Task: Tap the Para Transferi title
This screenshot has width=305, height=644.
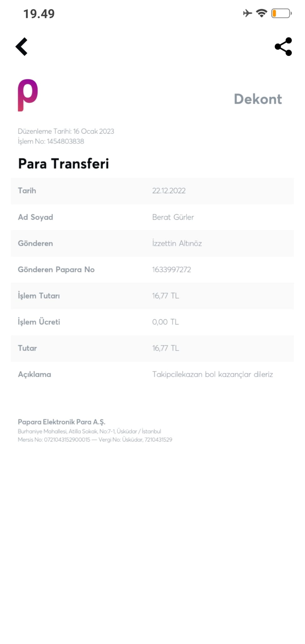Action: coord(64,164)
